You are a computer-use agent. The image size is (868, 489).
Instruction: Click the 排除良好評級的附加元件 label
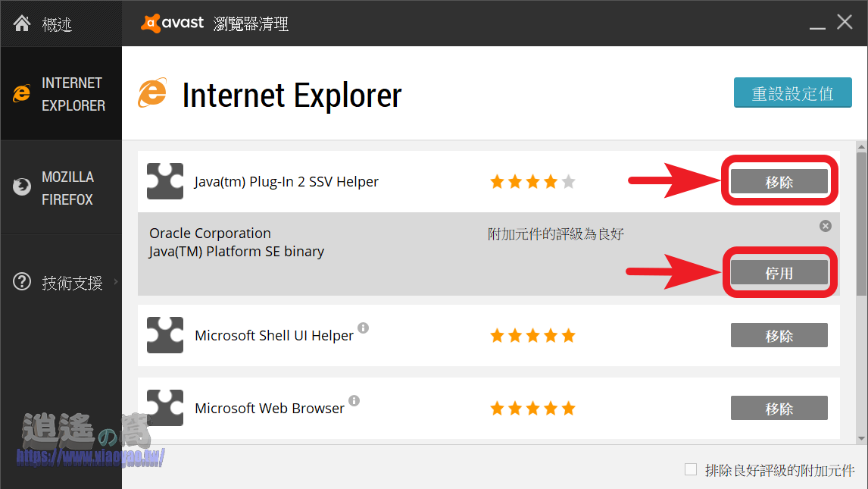tap(779, 471)
